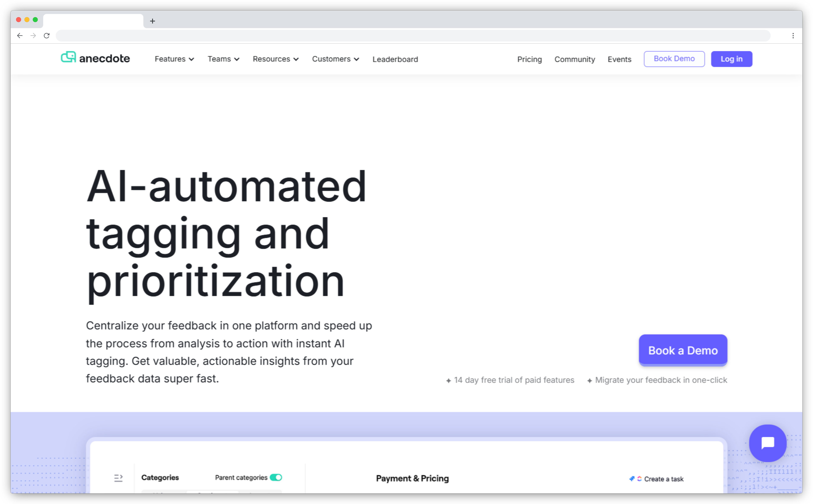Click the browser address bar
Screen dimensions: 813x504
pos(413,36)
